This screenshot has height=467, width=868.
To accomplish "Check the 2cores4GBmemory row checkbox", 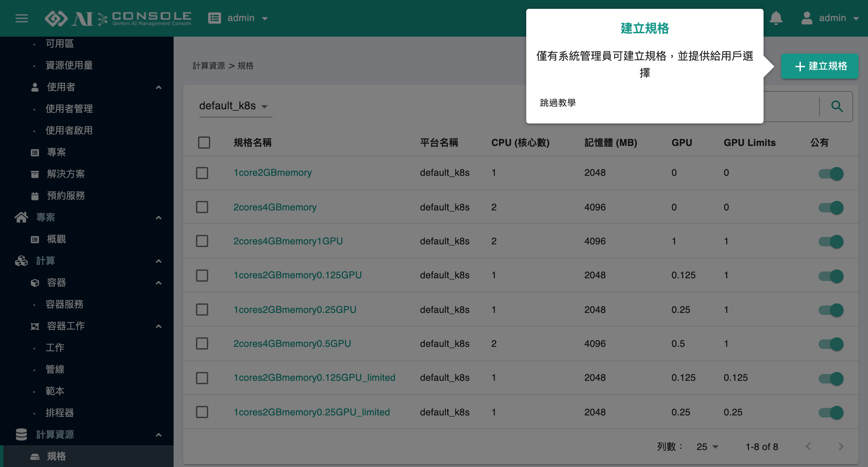I will pos(202,207).
